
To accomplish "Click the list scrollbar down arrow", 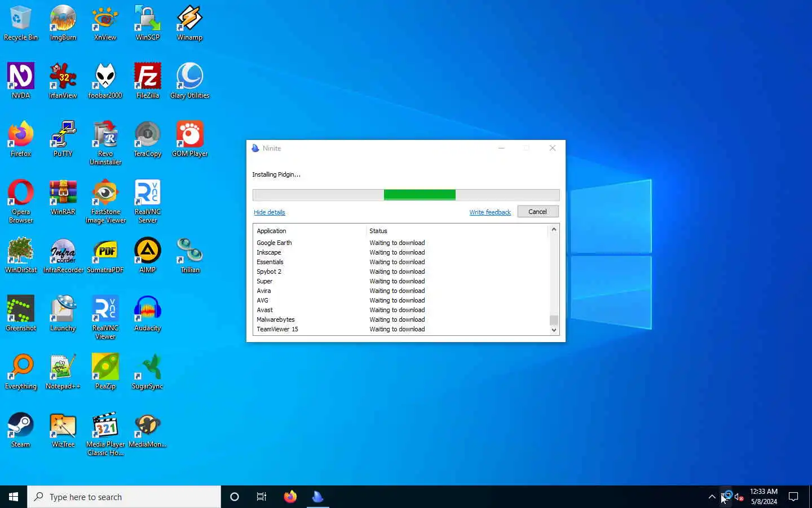I will click(x=554, y=330).
